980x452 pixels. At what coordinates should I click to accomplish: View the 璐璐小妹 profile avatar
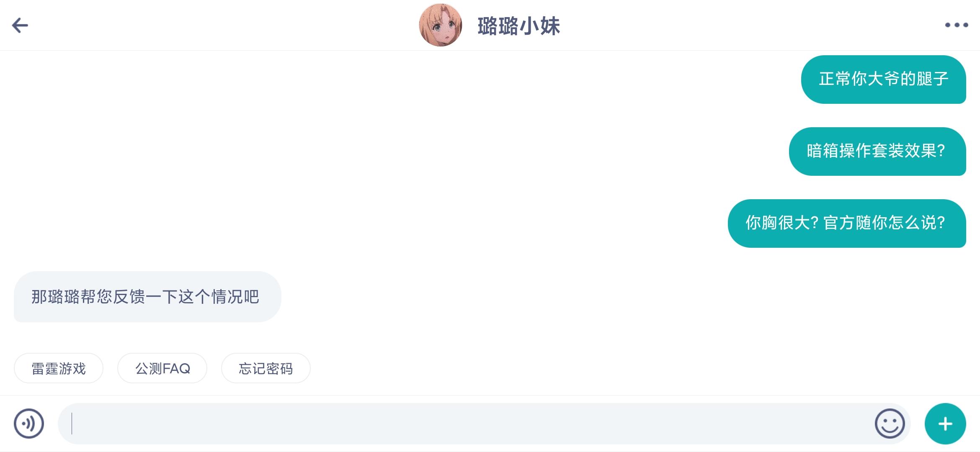pyautogui.click(x=441, y=25)
